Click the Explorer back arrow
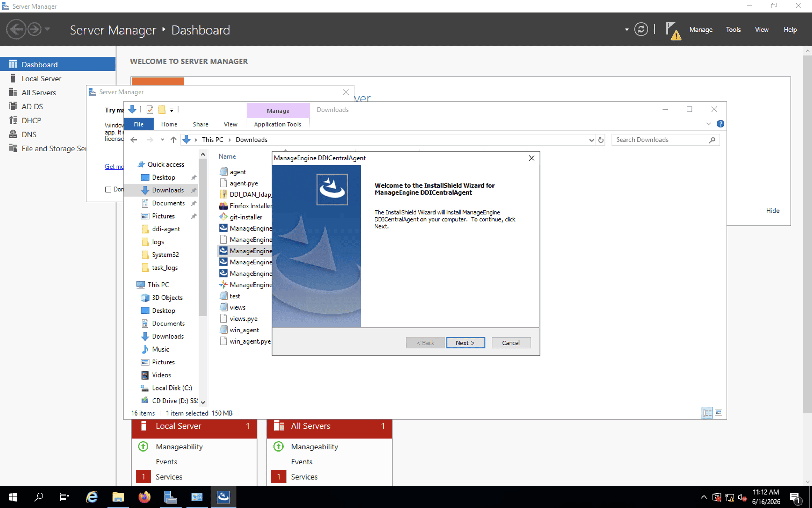This screenshot has height=508, width=812. (x=134, y=140)
